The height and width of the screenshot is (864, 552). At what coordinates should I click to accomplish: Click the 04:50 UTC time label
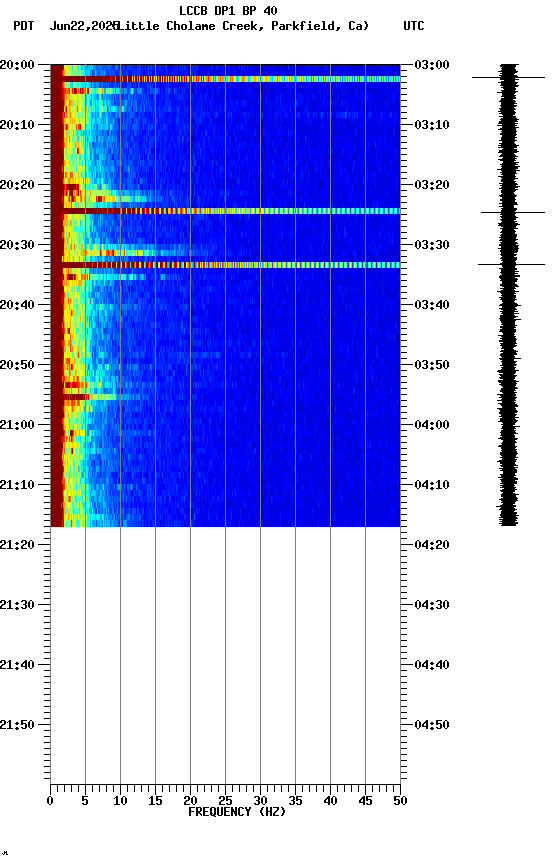tap(432, 726)
